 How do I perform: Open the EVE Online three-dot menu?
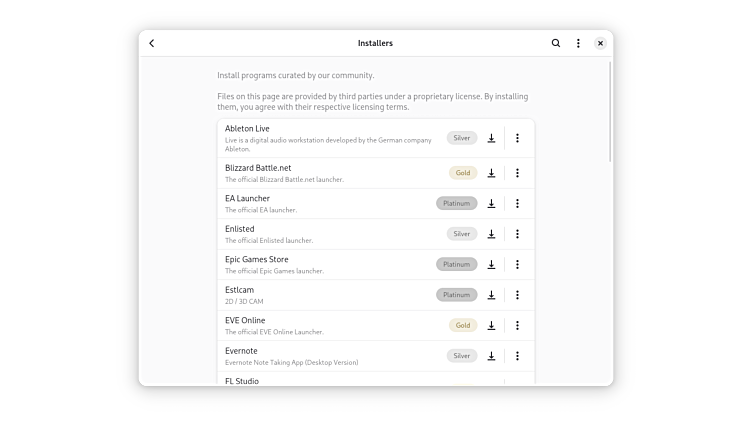(x=517, y=325)
